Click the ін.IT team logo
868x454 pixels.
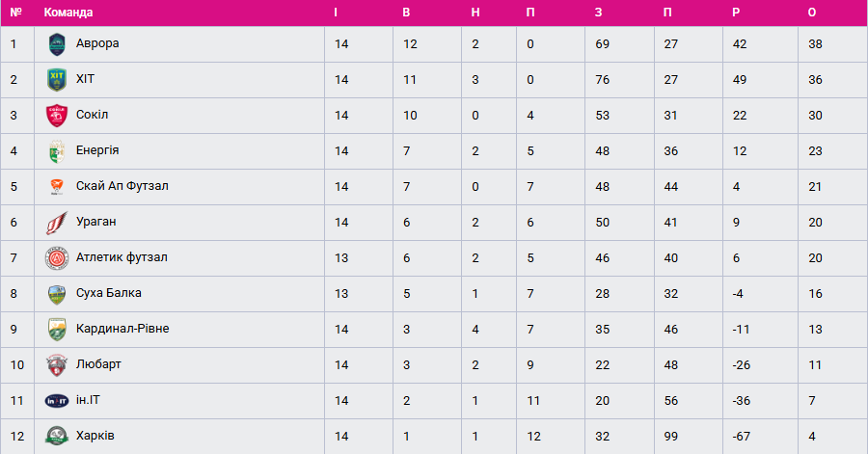click(x=56, y=400)
